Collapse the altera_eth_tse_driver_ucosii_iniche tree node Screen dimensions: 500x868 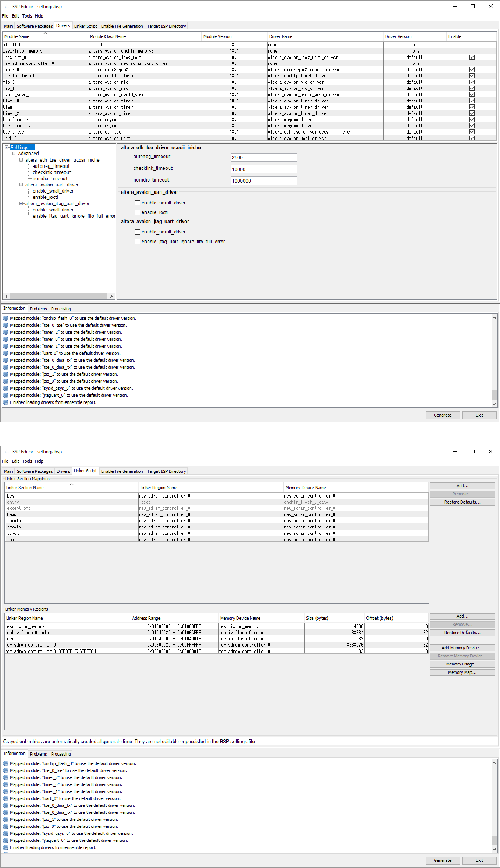21,160
